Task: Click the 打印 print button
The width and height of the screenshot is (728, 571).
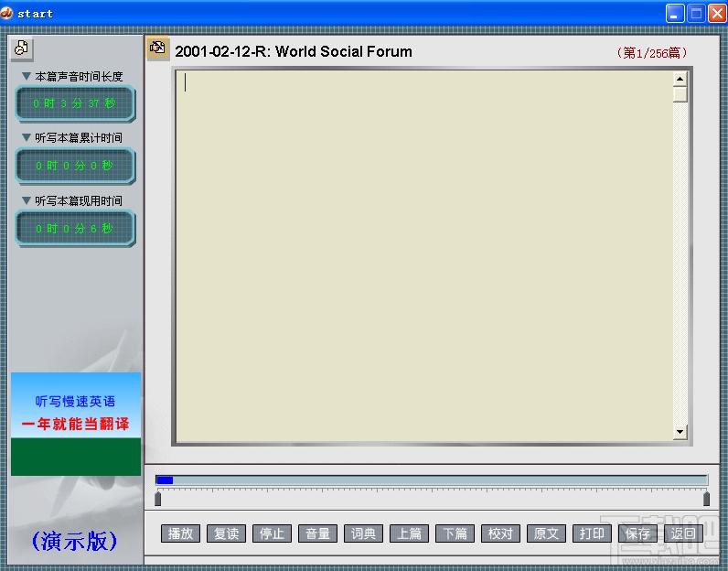Action: (x=593, y=533)
